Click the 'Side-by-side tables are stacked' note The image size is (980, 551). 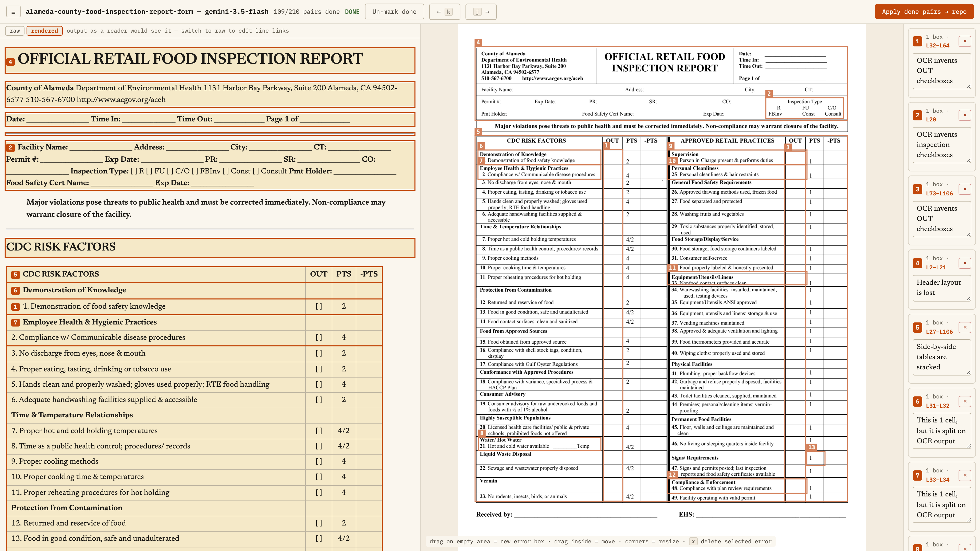(x=941, y=357)
